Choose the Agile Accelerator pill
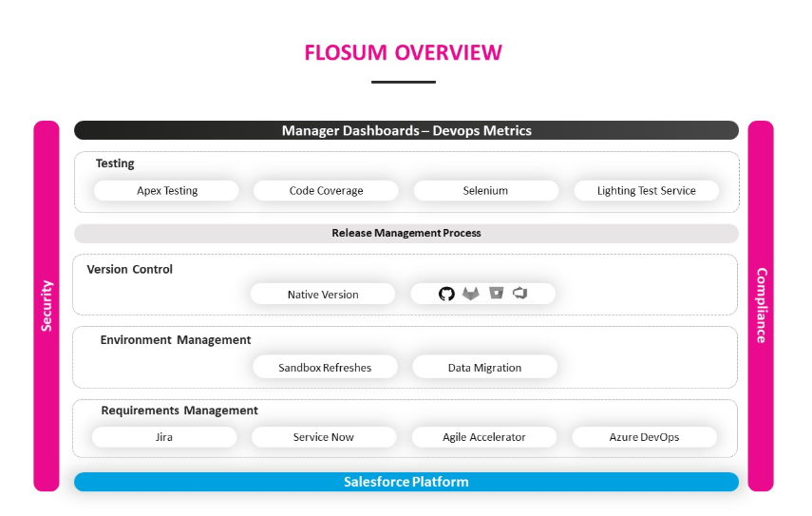This screenshot has height=516, width=812. click(x=484, y=437)
